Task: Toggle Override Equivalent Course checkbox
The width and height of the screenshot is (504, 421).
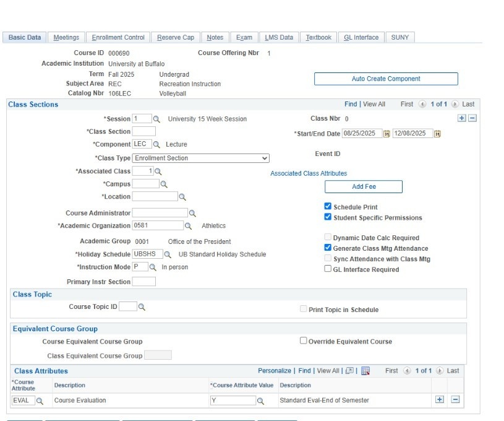Action: coord(304,341)
